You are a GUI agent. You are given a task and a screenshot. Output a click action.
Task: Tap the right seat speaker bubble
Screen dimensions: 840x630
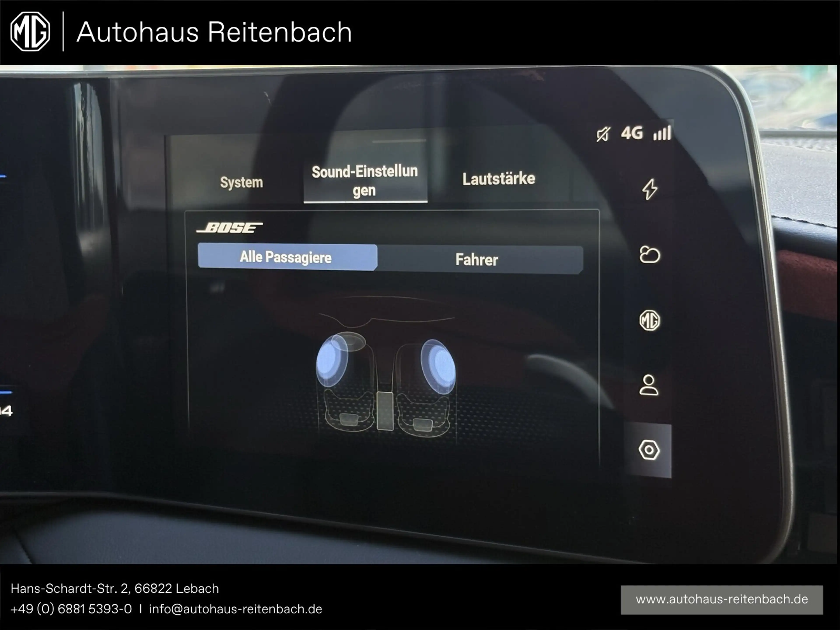(439, 366)
